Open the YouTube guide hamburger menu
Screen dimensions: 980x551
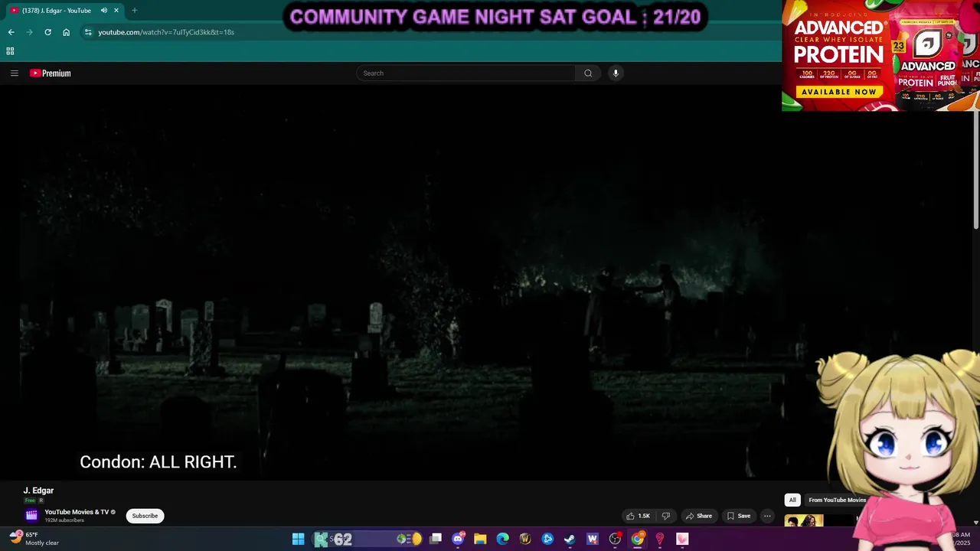tap(15, 73)
